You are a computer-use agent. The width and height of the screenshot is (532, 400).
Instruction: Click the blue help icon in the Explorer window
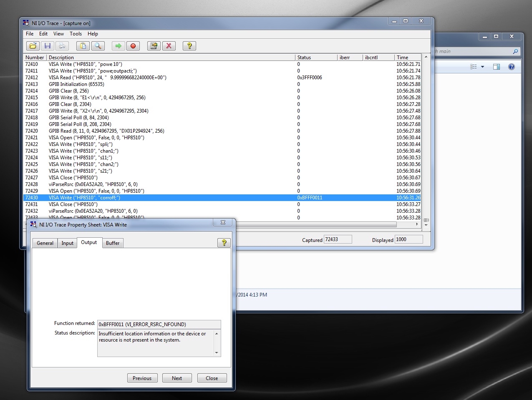coord(512,67)
